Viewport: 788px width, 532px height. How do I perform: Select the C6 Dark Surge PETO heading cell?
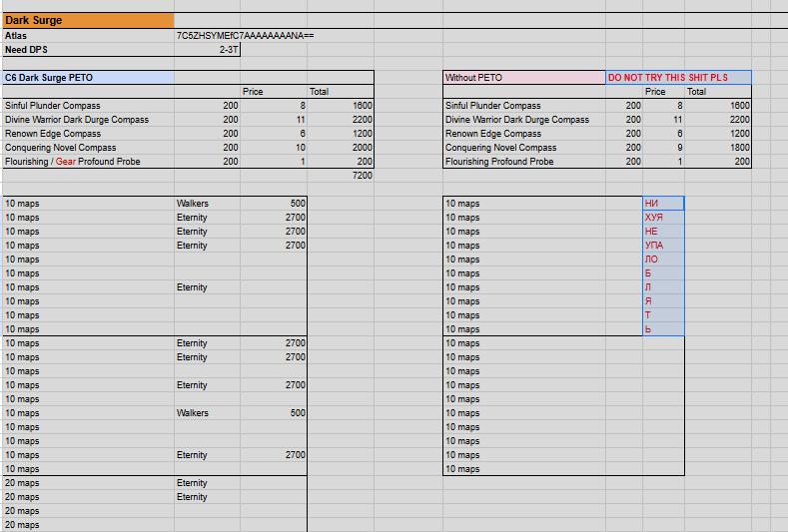89,78
